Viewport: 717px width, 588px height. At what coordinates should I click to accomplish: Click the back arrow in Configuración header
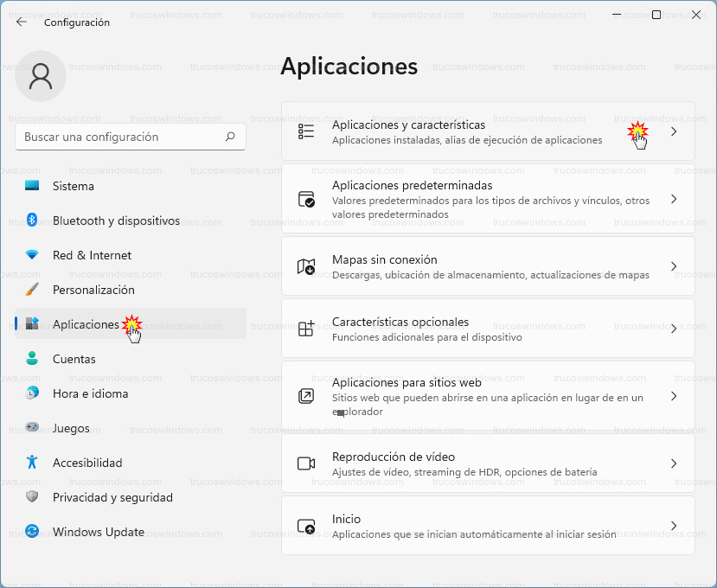pos(22,22)
